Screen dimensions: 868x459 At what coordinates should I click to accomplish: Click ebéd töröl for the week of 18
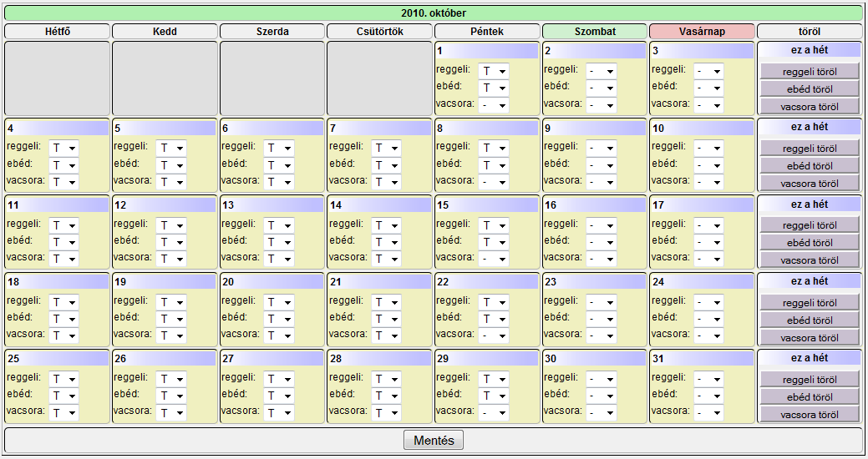(x=810, y=320)
